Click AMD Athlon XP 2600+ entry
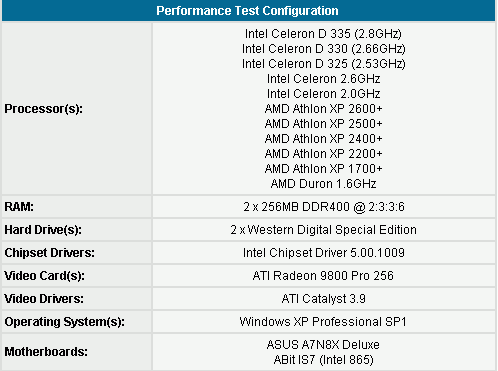498x371 pixels. 323,109
